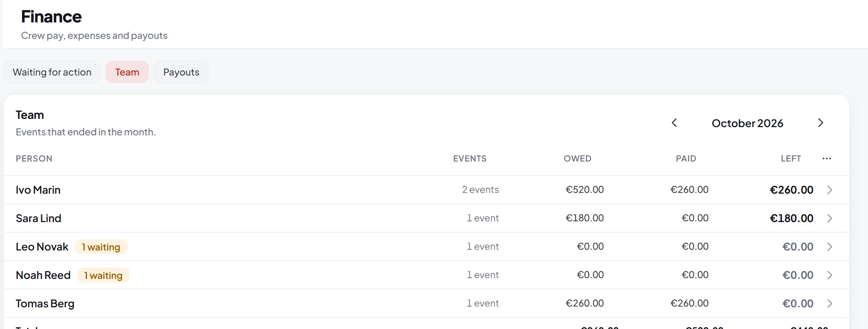This screenshot has height=329, width=868.
Task: Click the subtitle Crew pay, expenses and payouts
Action: point(94,36)
